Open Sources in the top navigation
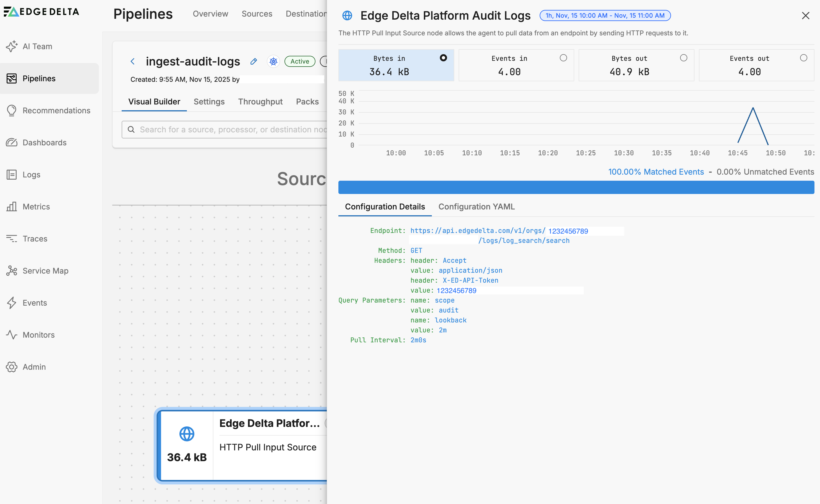 pyautogui.click(x=257, y=14)
